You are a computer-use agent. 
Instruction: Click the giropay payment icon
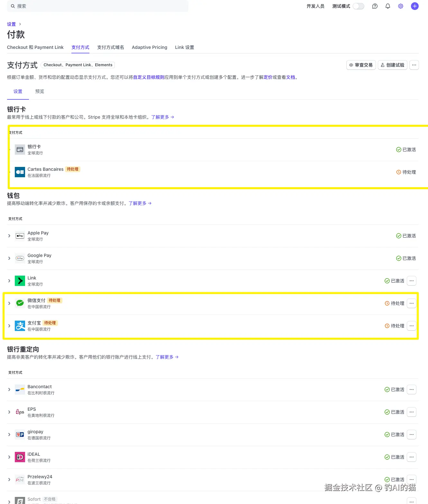20,434
